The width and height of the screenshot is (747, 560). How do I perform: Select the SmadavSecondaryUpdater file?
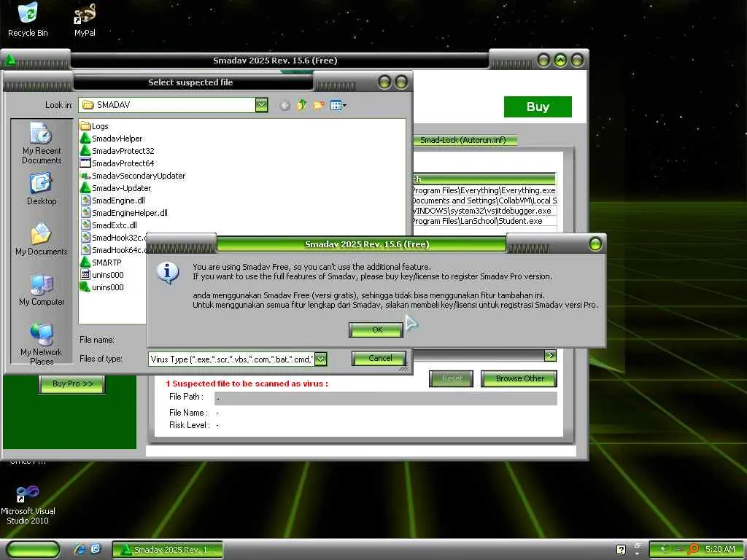133,176
